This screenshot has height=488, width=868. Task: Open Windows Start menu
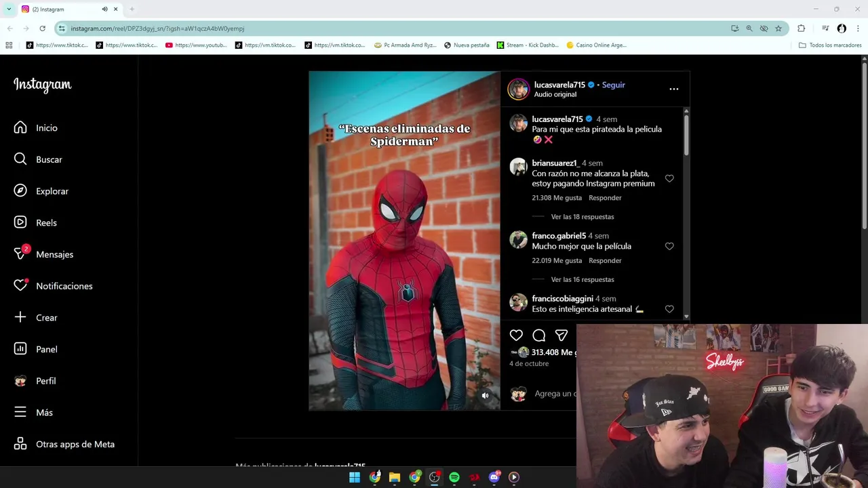355,477
